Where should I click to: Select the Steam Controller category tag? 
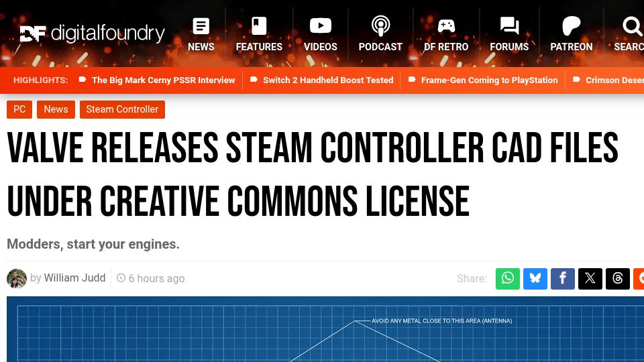point(122,109)
